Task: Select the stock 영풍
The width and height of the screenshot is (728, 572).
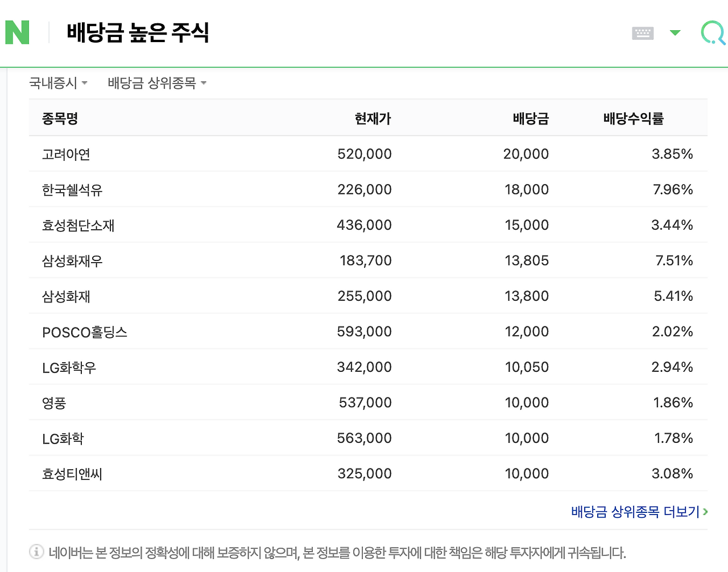Action: click(54, 403)
